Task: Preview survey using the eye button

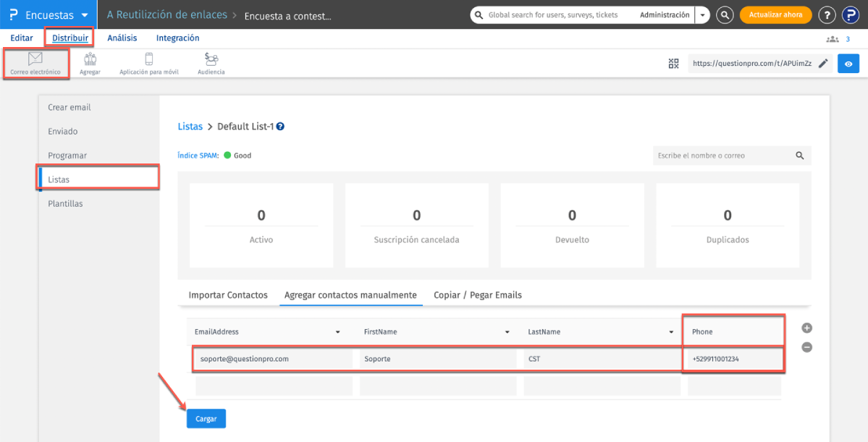Action: point(848,64)
